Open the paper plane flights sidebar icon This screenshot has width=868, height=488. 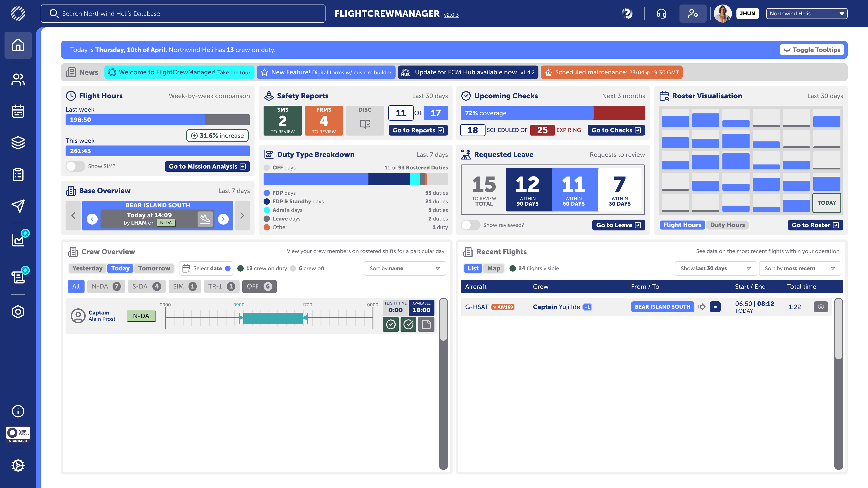18,206
